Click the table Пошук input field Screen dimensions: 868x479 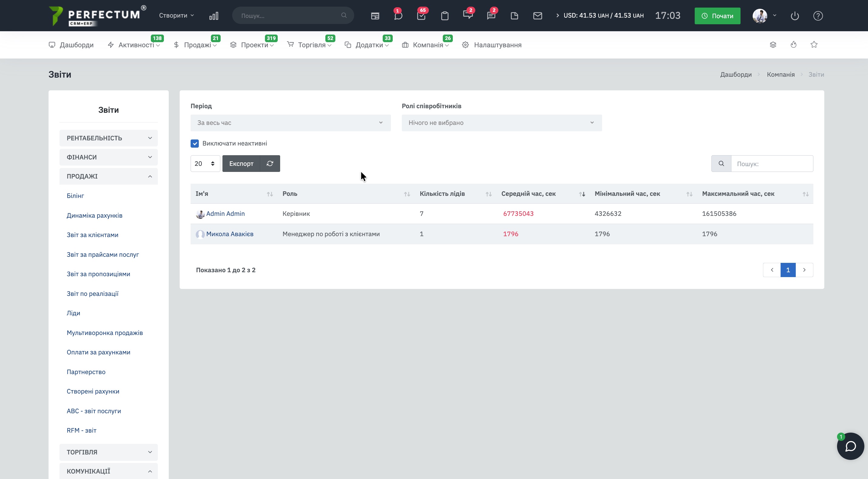pyautogui.click(x=771, y=164)
